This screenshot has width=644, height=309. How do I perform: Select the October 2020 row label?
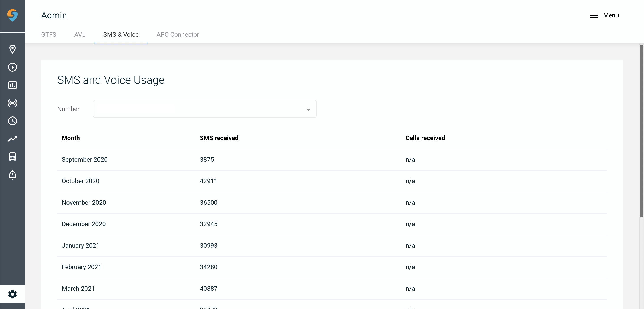tap(80, 181)
